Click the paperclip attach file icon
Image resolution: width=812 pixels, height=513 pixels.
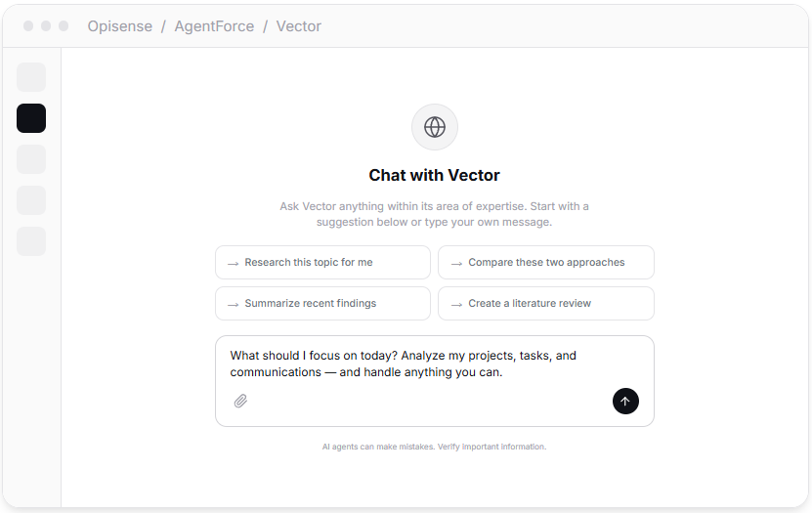(240, 401)
